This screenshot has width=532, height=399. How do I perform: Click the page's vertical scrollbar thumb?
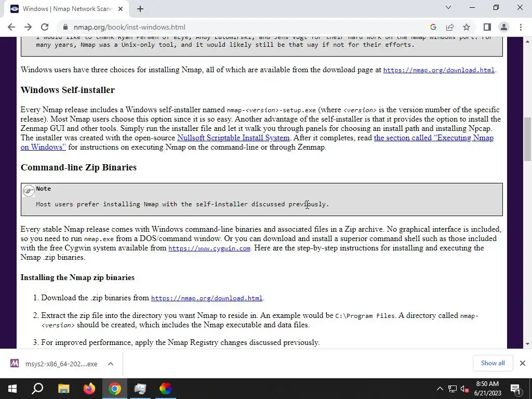pyautogui.click(x=527, y=139)
